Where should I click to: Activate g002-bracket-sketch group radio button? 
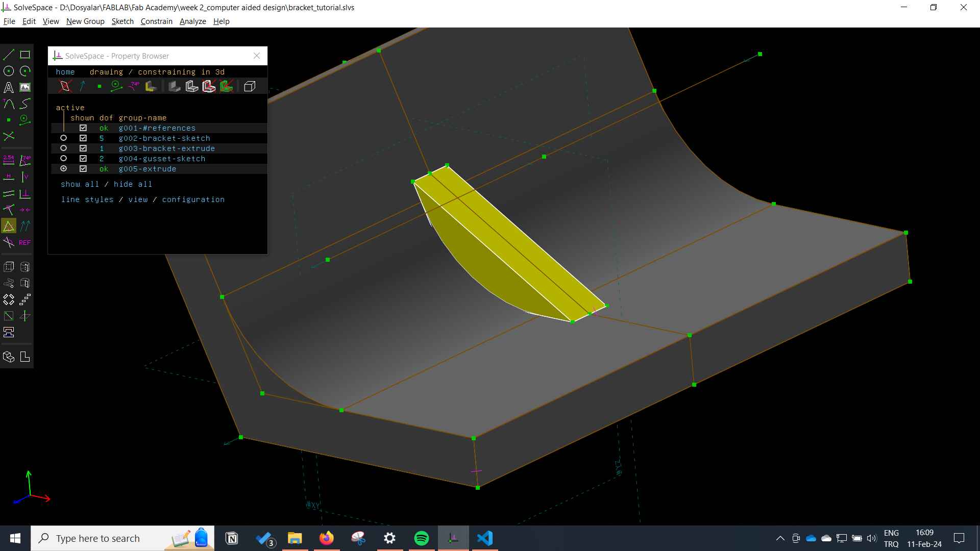coord(64,138)
